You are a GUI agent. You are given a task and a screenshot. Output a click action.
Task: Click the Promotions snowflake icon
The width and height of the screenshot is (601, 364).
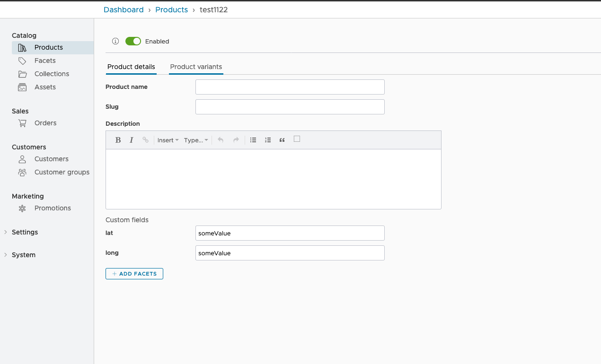click(x=22, y=208)
